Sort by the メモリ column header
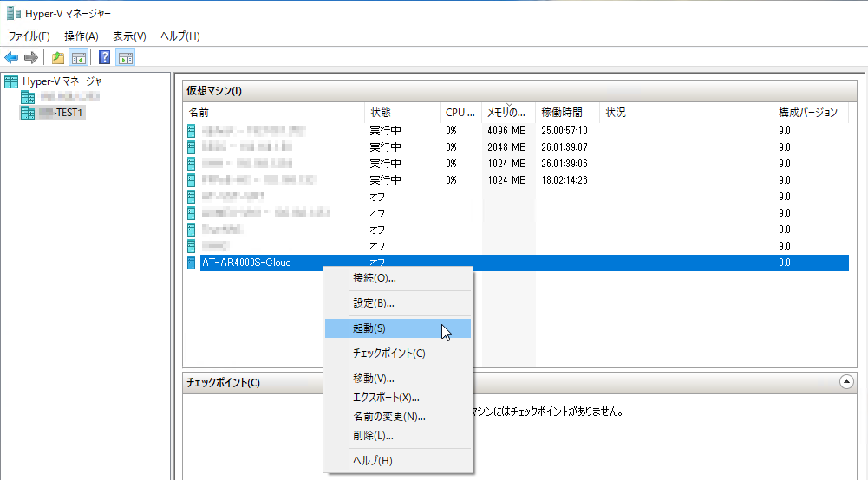Viewport: 868px width, 480px height. click(506, 113)
